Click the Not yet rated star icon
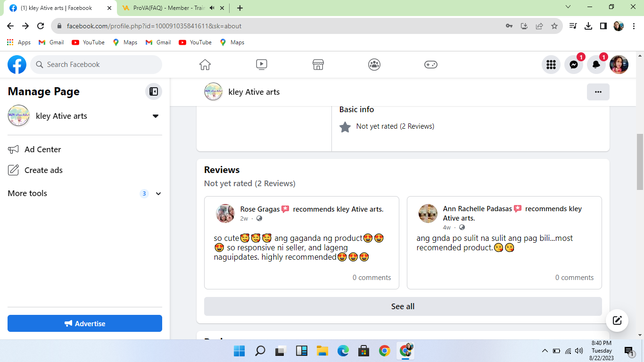The height and width of the screenshot is (362, 644). (x=345, y=127)
